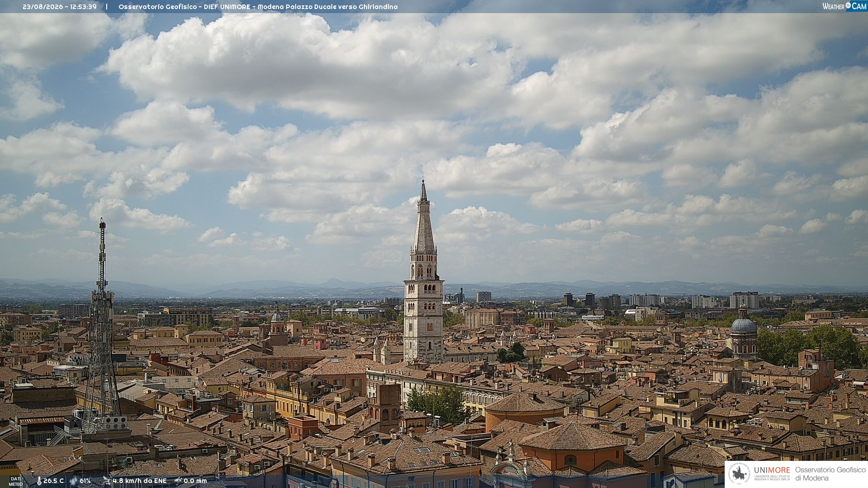868x488 pixels.
Task: Click the humidity water drops icon
Action: pyautogui.click(x=73, y=481)
